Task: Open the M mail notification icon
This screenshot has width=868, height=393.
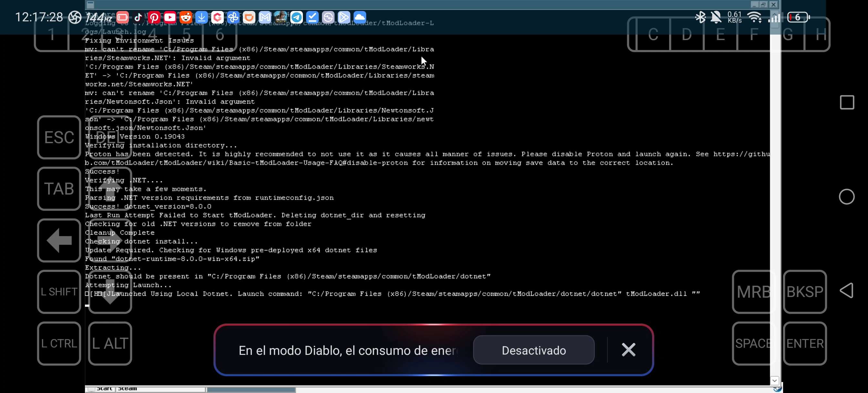Action: 265,17
